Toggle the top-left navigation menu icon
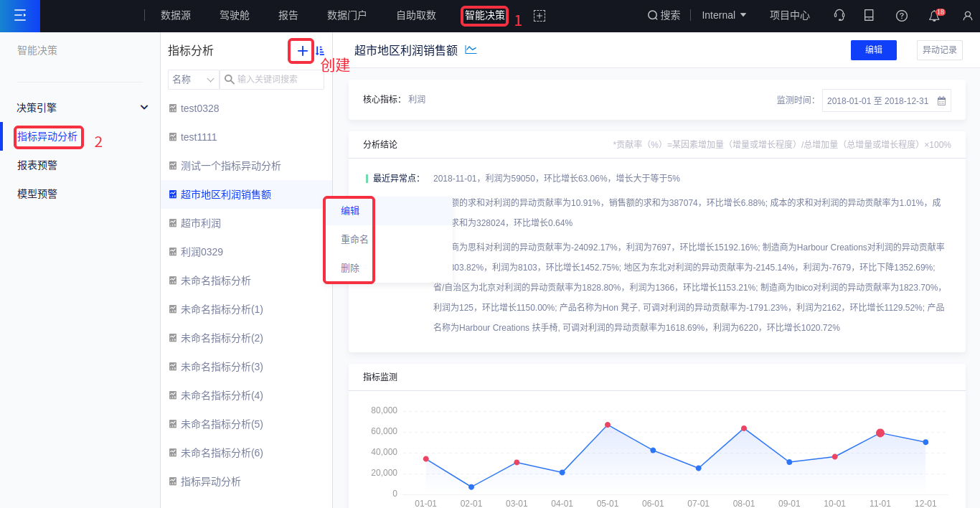The height and width of the screenshot is (508, 980). click(x=20, y=15)
